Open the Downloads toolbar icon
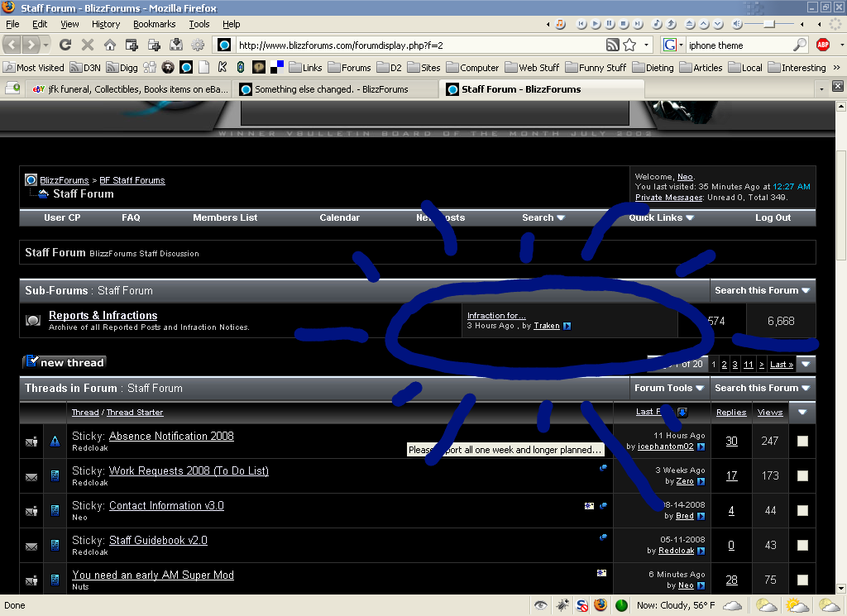This screenshot has height=616, width=847. click(x=176, y=45)
